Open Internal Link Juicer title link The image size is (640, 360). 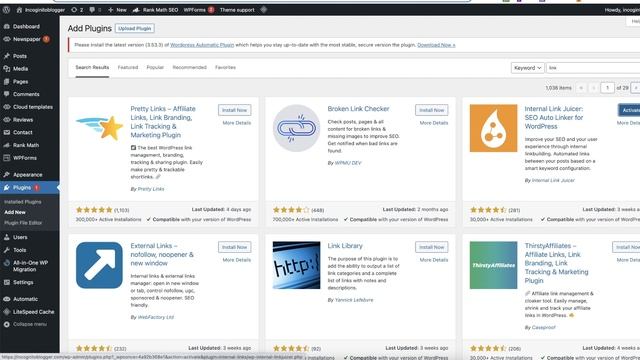[554, 118]
